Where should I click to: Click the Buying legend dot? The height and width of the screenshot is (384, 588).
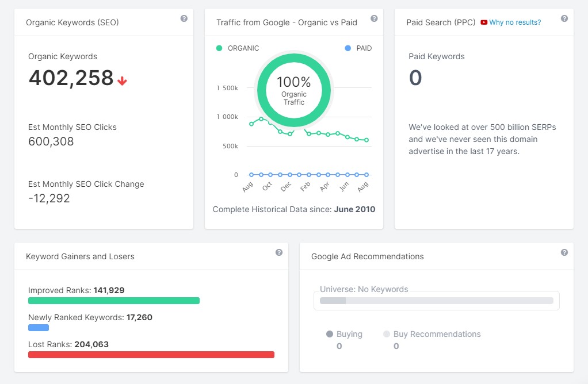[x=330, y=334]
